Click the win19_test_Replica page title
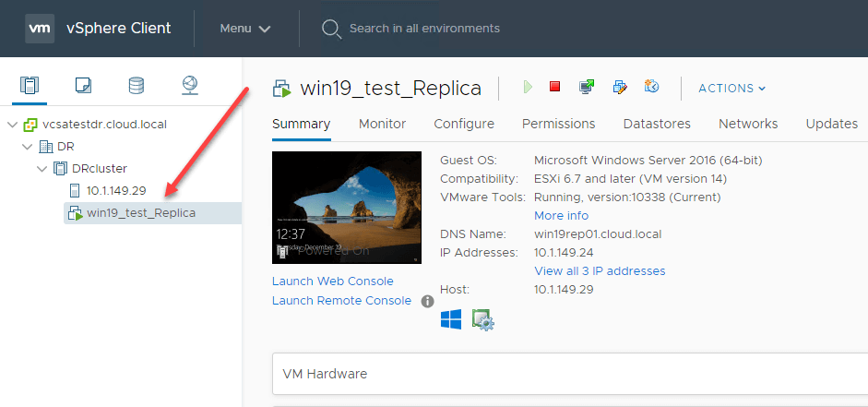Screen dimensions: 868x407 [391, 89]
